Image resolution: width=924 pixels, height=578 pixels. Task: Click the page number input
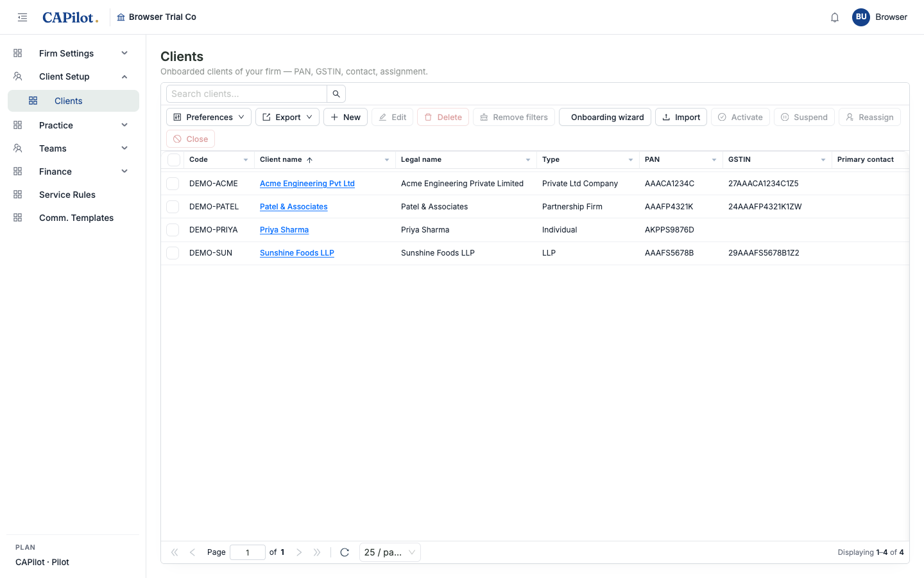248,552
